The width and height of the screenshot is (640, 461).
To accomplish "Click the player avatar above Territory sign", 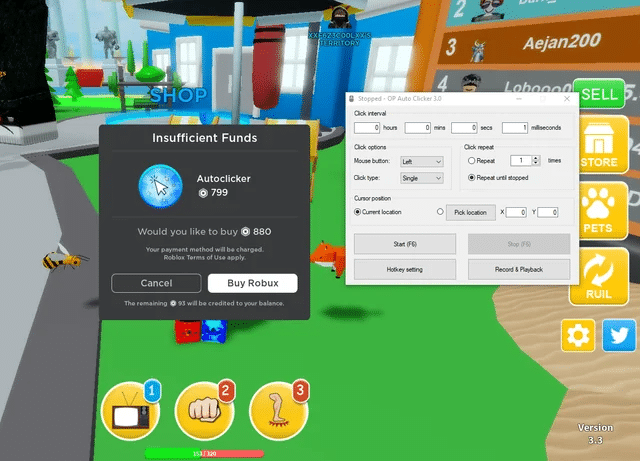I will (340, 17).
